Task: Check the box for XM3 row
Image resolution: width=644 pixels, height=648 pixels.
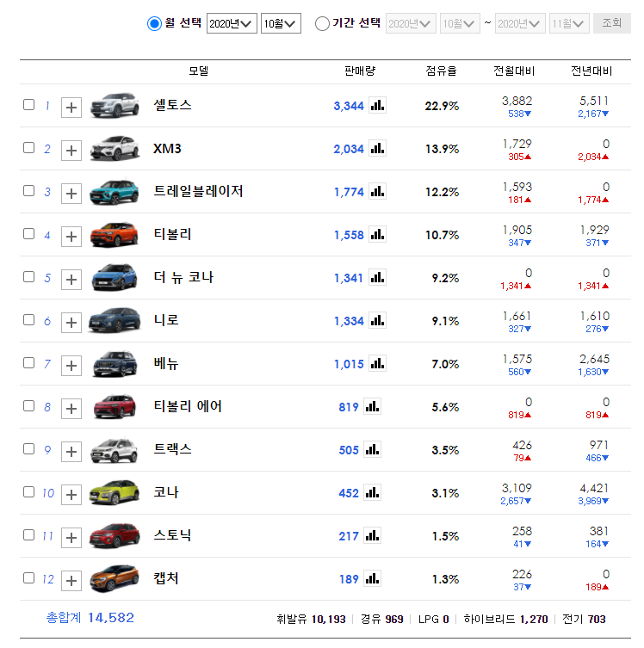Action: click(28, 147)
